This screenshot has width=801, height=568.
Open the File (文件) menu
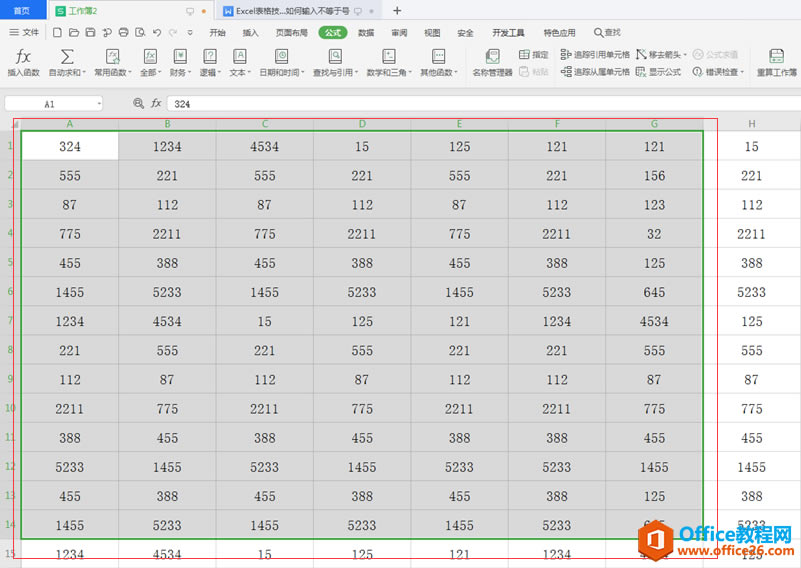(25, 33)
